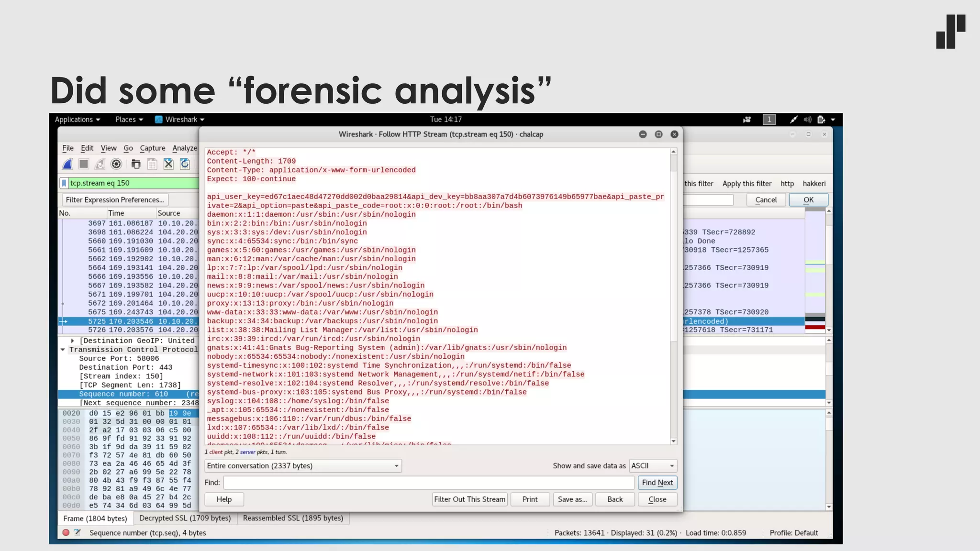Open the Capture menu
This screenshot has height=551, width=980.
153,148
